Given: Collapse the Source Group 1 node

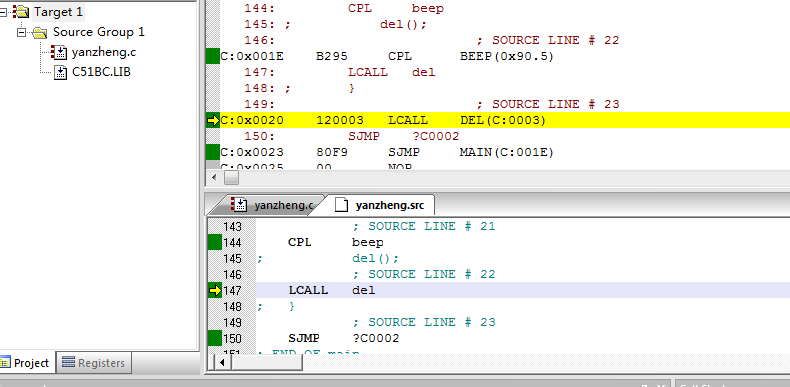Looking at the screenshot, I should (x=21, y=32).
